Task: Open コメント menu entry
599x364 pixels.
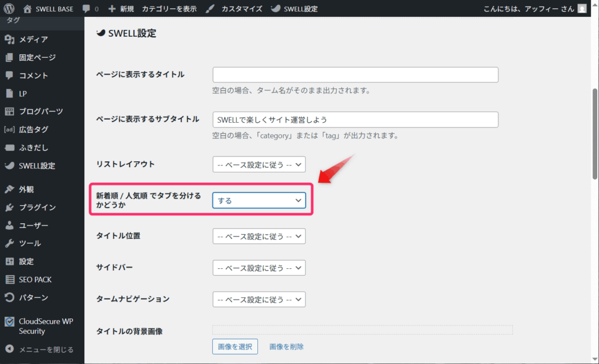Action: pos(33,75)
